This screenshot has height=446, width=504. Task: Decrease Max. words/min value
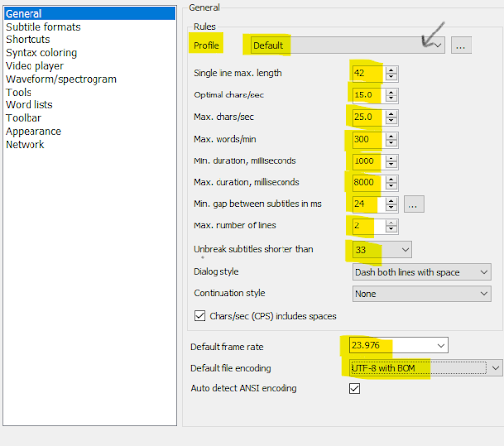[x=391, y=143]
